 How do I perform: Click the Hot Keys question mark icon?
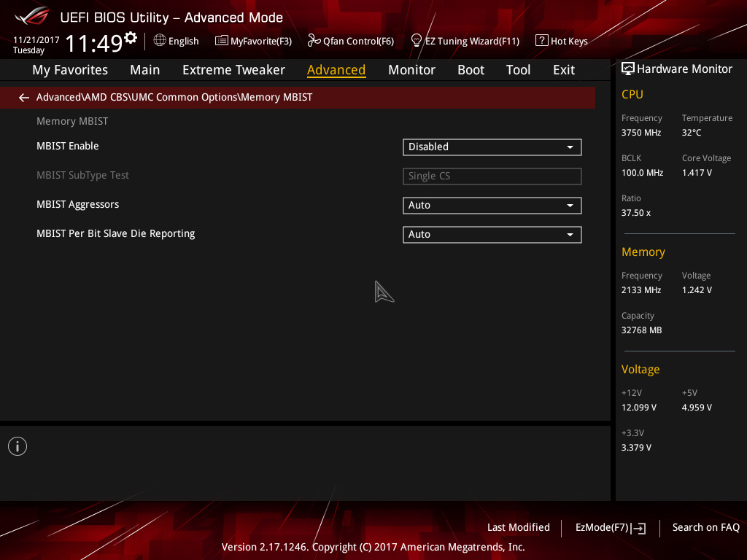[542, 41]
